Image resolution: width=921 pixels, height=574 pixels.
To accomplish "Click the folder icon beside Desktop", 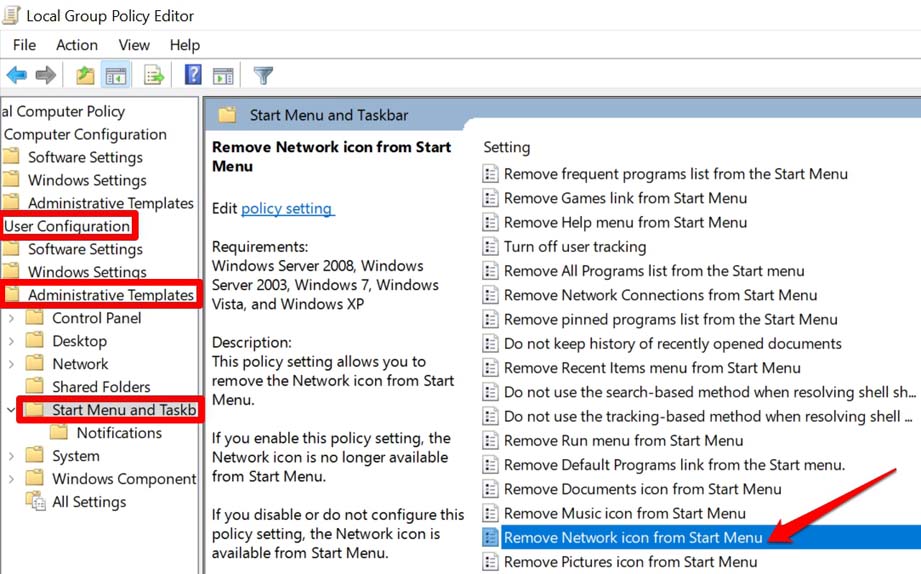I will tap(35, 341).
